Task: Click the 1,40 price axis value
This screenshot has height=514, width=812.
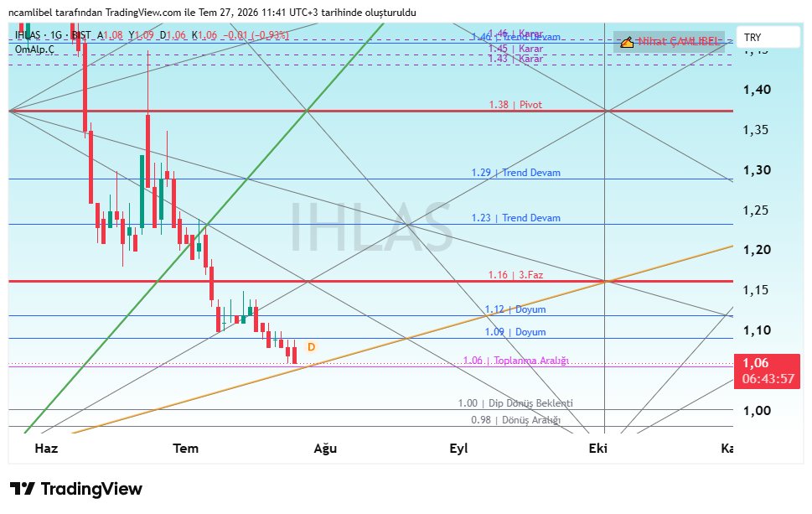Action: (x=757, y=90)
